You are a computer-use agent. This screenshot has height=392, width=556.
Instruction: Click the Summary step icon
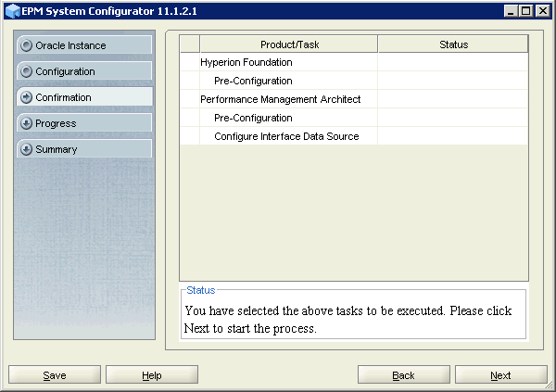click(x=26, y=149)
